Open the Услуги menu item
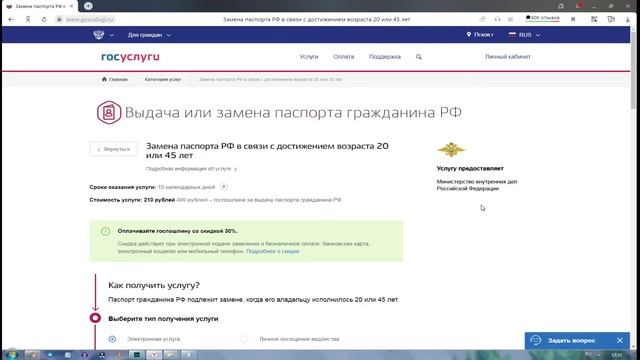The image size is (640, 360). [309, 57]
